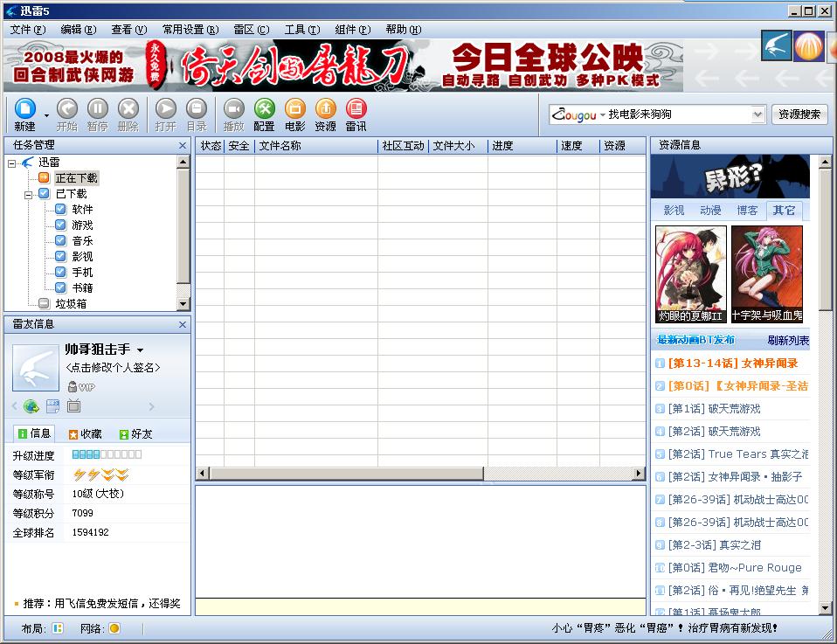This screenshot has height=644, width=837.
Task: Collapse the 已下载 tree node
Action: [28, 195]
